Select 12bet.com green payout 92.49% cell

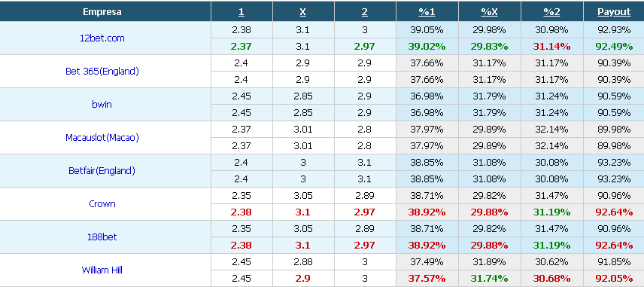[x=614, y=47]
